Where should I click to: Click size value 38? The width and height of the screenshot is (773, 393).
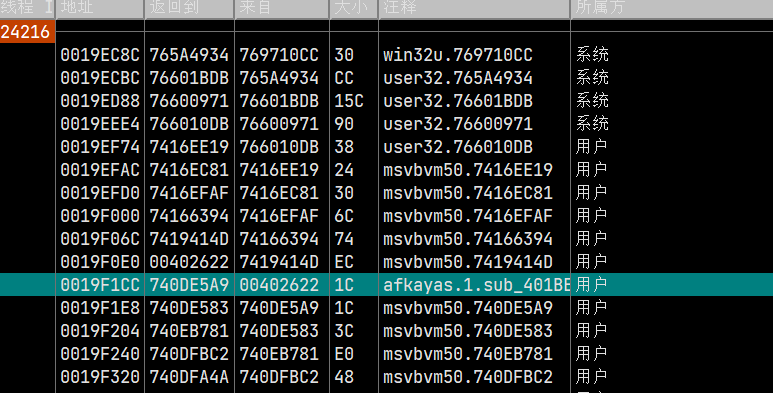pos(344,147)
